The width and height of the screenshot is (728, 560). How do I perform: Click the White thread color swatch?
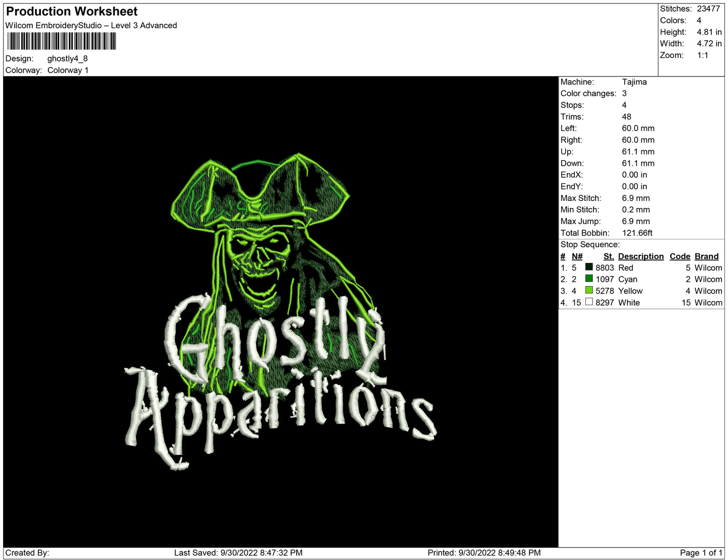[x=588, y=302]
